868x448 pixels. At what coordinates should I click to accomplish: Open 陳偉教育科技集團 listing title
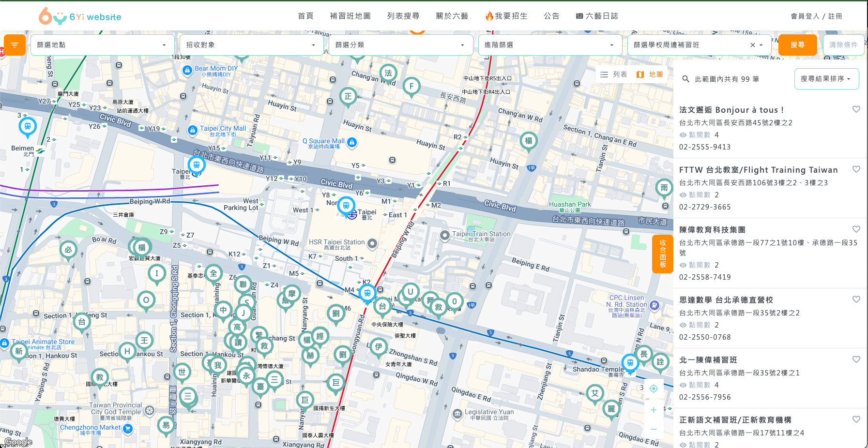point(712,230)
